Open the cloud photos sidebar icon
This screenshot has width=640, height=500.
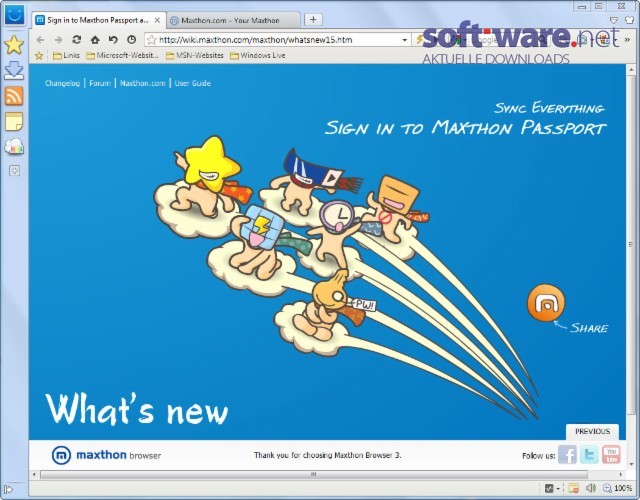[14, 147]
